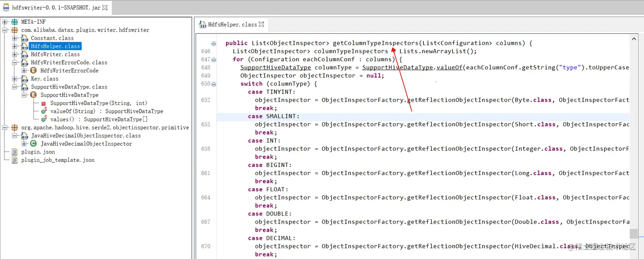Image resolution: width=644 pixels, height=259 pixels.
Task: Click the HdfsWriterErrorCode.class file icon
Action: pyautogui.click(x=24, y=62)
